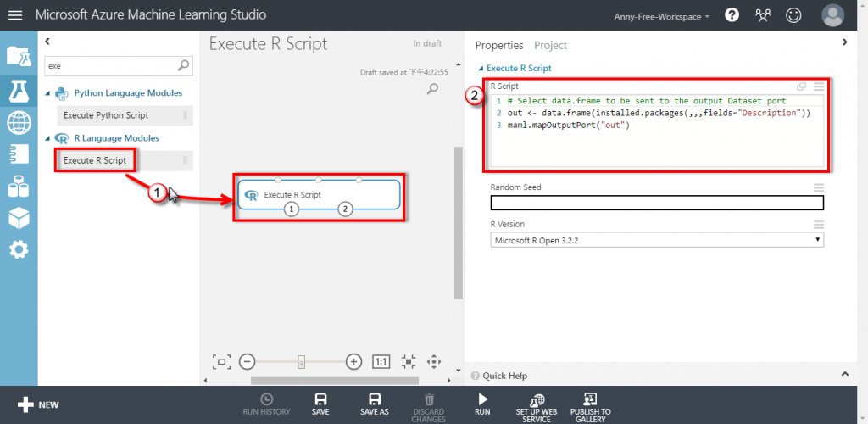Open the community people icon
Viewport: 868px width, 424px height.
coord(763,15)
